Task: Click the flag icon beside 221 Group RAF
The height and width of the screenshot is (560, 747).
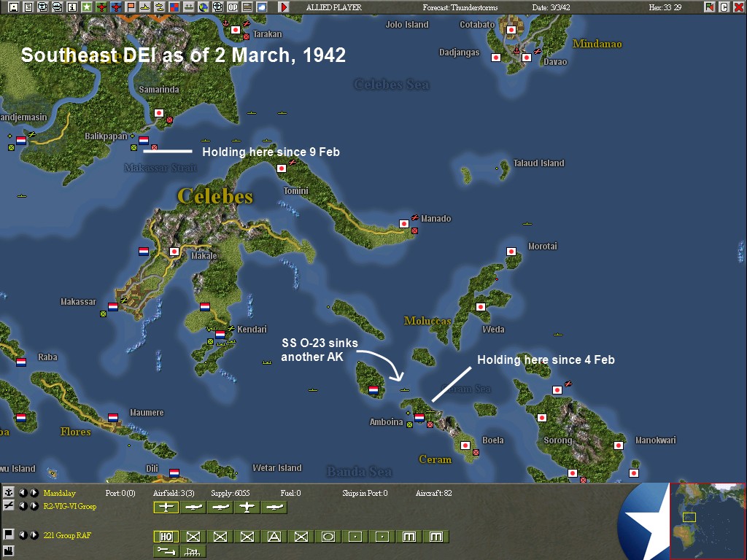Action: pyautogui.click(x=8, y=534)
